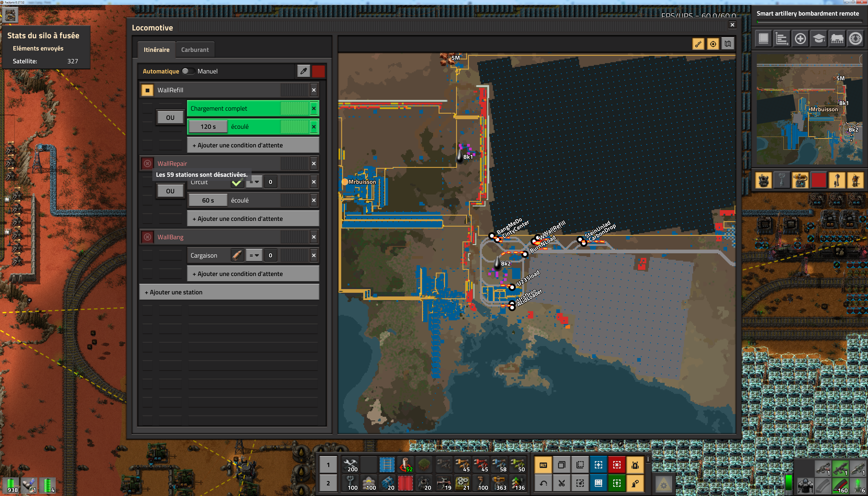The image size is (868, 496).
Task: Select the blue fast inserter slot with 58
Action: coord(500,465)
